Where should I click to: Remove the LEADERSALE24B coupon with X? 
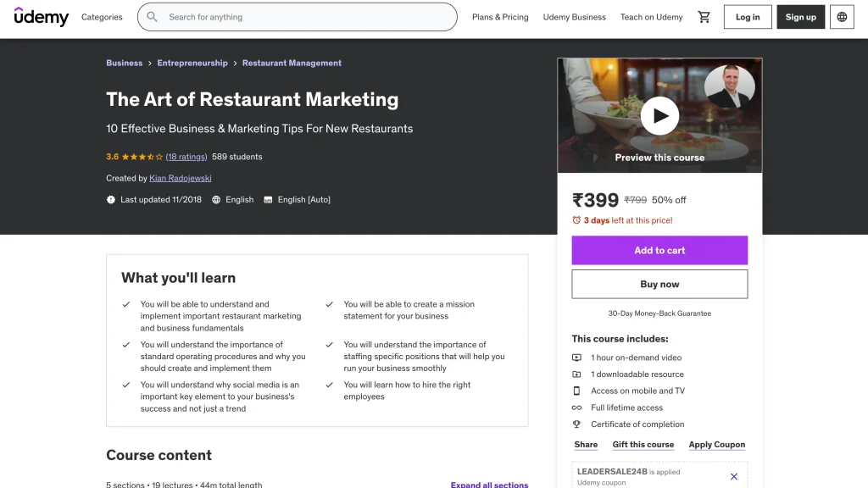[734, 477]
